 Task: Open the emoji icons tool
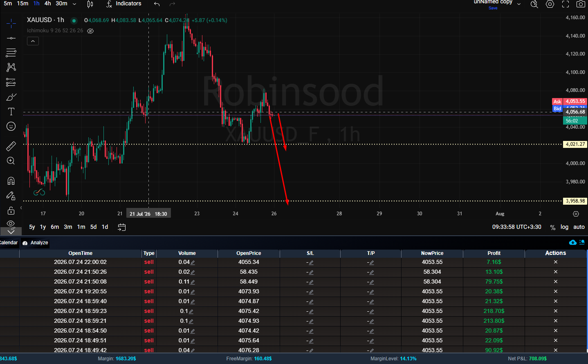[x=11, y=126]
